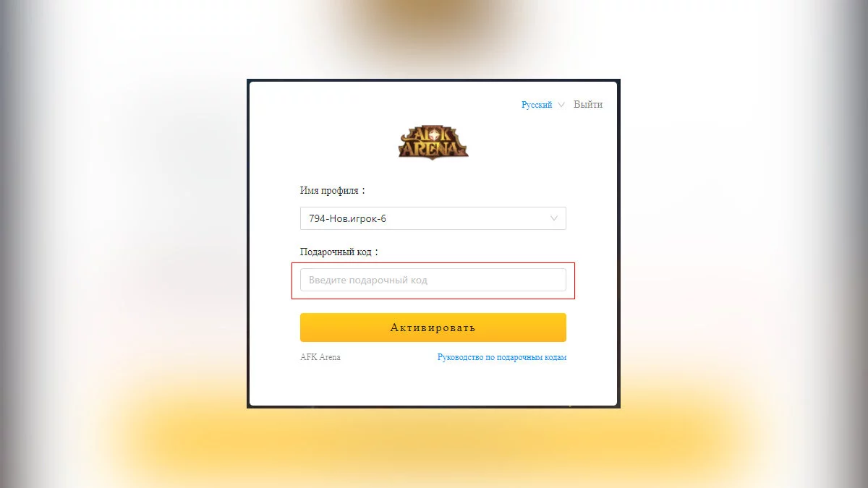Open the profile name combo box
The height and width of the screenshot is (488, 868).
coord(433,218)
